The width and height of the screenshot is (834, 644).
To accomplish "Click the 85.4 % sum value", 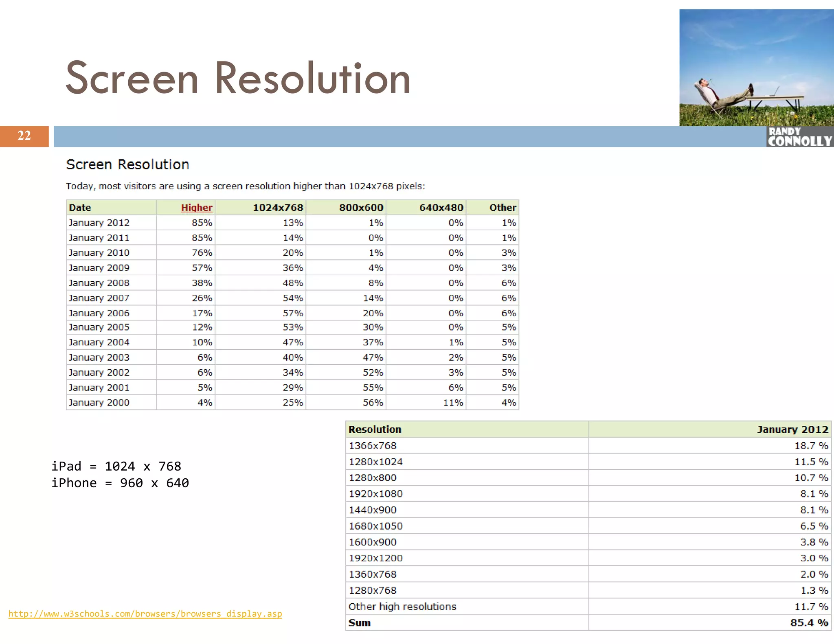I will [809, 623].
